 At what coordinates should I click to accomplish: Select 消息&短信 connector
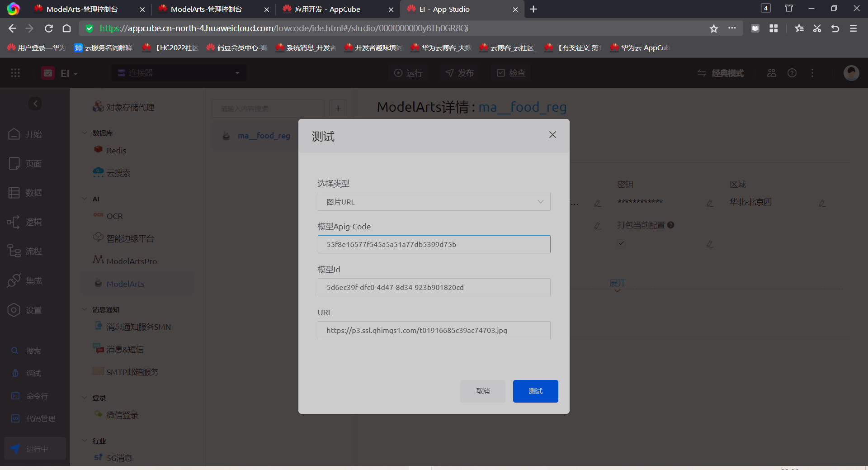point(118,349)
